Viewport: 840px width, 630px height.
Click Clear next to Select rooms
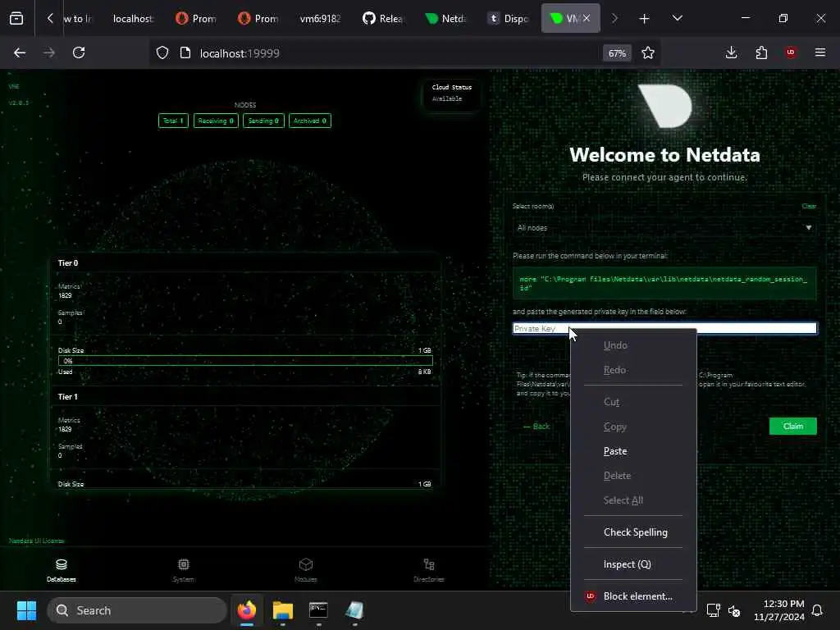(x=809, y=206)
